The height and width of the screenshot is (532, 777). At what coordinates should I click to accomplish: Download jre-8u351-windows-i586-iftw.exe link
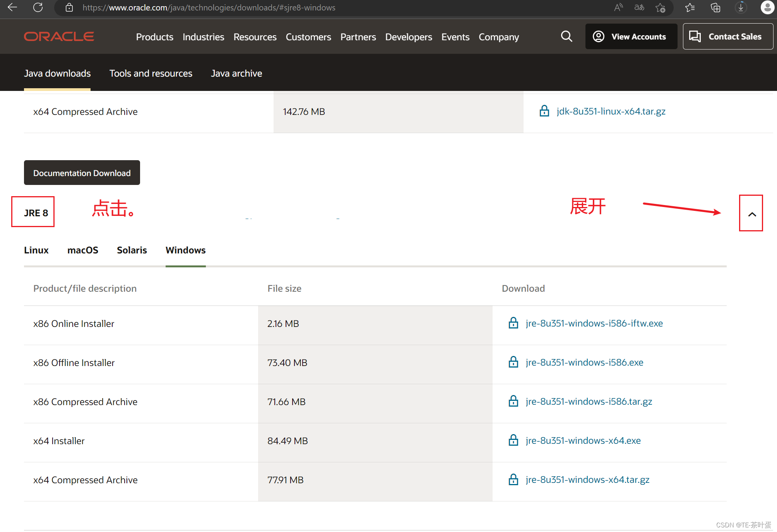tap(594, 323)
